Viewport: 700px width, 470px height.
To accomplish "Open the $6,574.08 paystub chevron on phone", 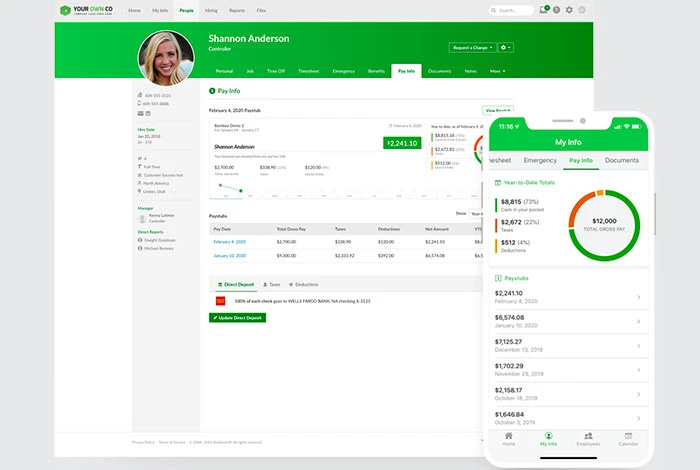I will pos(639,321).
